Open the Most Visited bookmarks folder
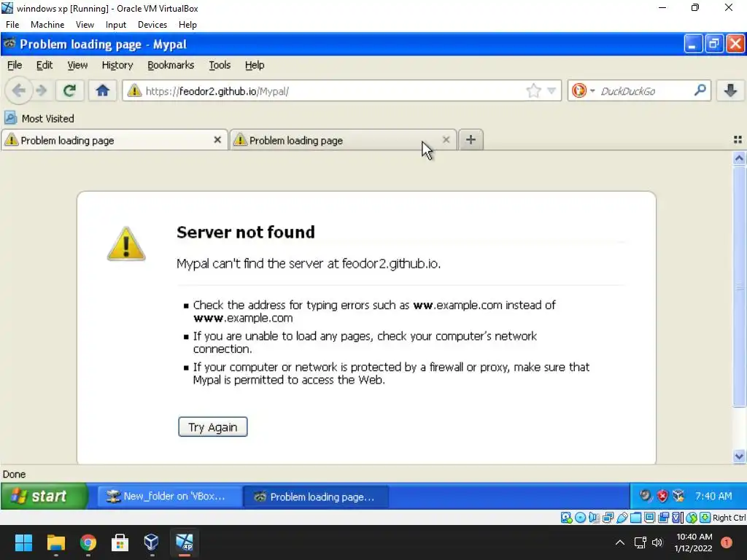747x560 pixels. coord(39,118)
